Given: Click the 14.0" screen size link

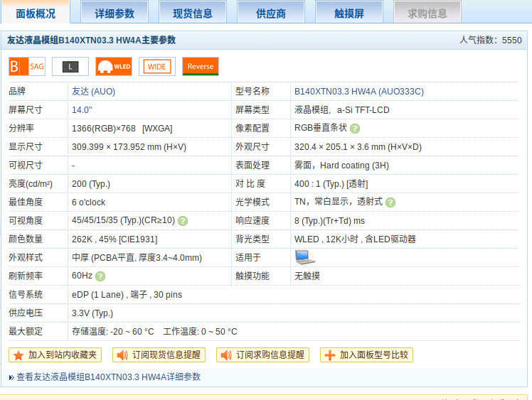Looking at the screenshot, I should point(82,110).
